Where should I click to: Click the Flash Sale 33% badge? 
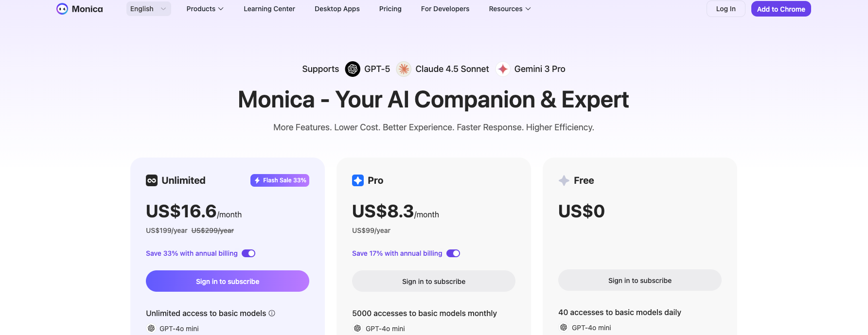point(280,180)
